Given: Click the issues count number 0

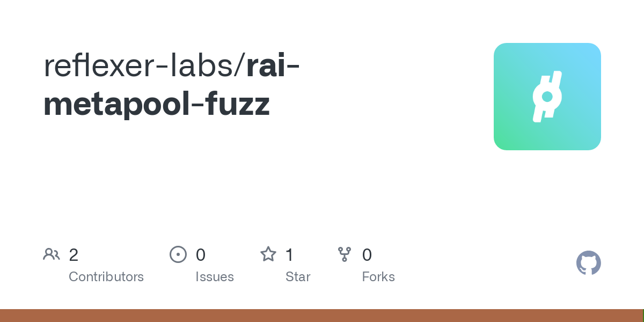Looking at the screenshot, I should pos(200,255).
